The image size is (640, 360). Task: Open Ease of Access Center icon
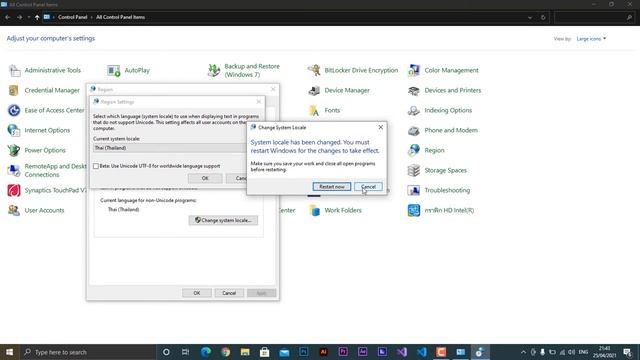click(x=14, y=110)
